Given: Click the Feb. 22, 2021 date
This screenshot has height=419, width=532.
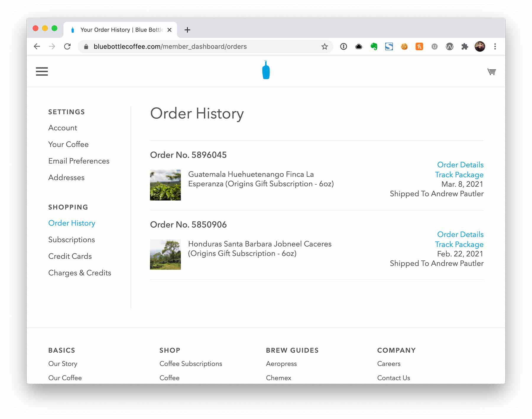Looking at the screenshot, I should [460, 254].
